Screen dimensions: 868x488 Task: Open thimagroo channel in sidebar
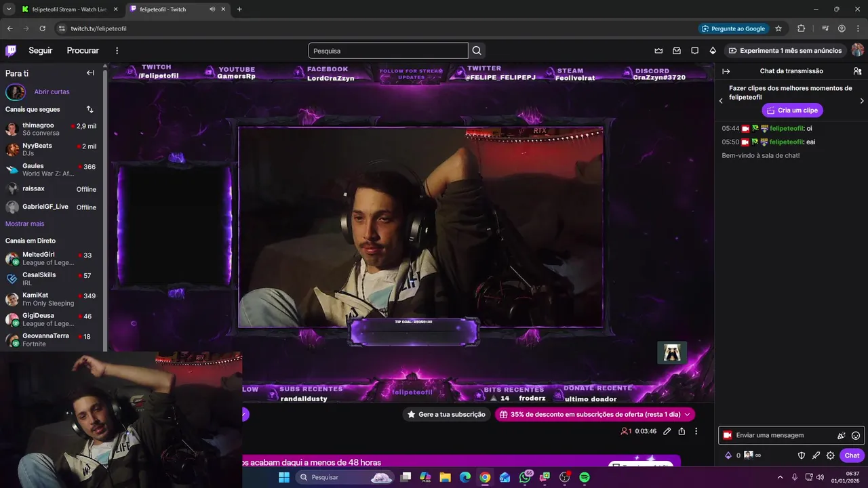pos(51,129)
